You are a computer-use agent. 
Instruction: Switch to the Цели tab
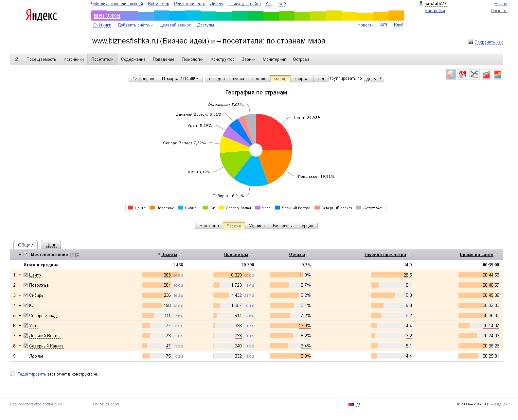click(x=51, y=244)
